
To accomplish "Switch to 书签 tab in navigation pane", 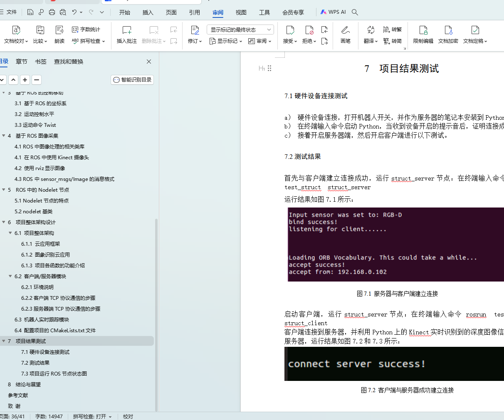I will (x=41, y=62).
